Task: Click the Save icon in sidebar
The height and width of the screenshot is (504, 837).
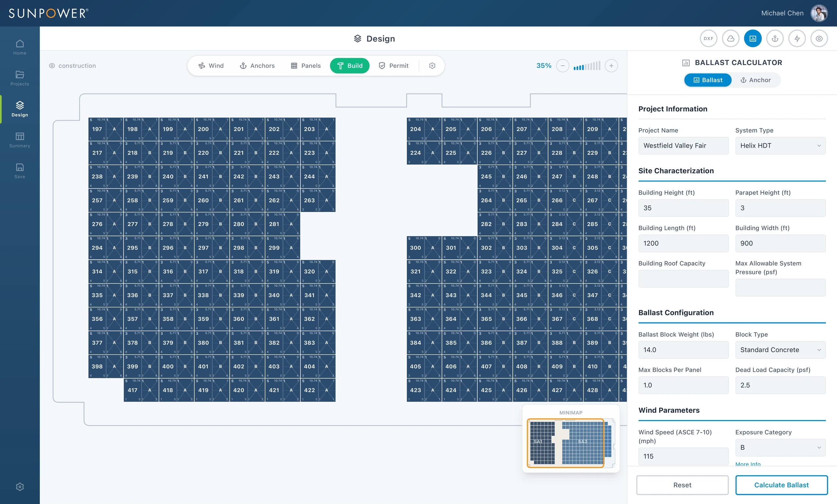Action: pos(20,171)
